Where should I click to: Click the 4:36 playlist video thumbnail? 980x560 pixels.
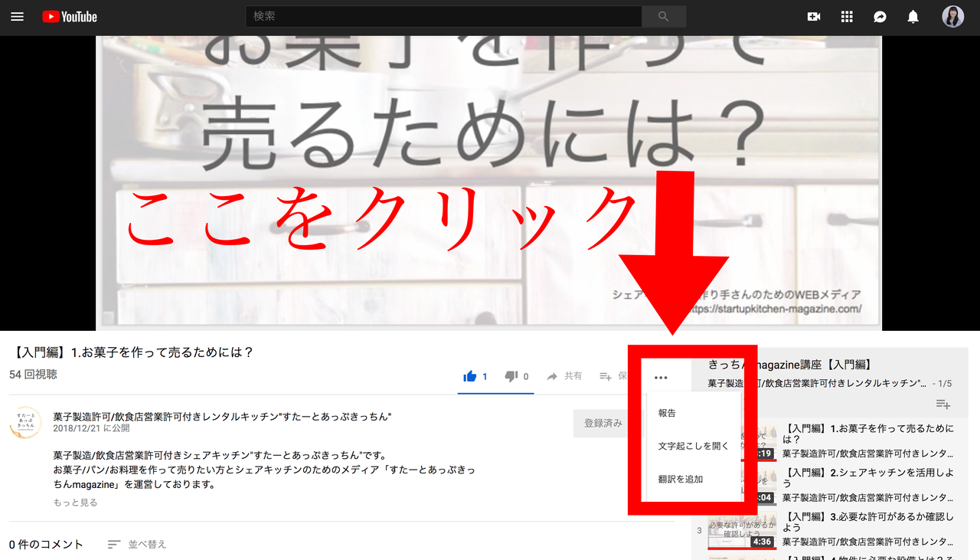click(x=742, y=532)
